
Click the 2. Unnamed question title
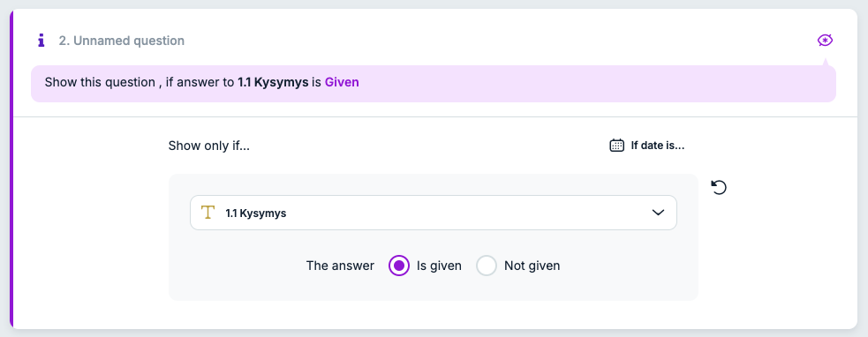point(122,41)
